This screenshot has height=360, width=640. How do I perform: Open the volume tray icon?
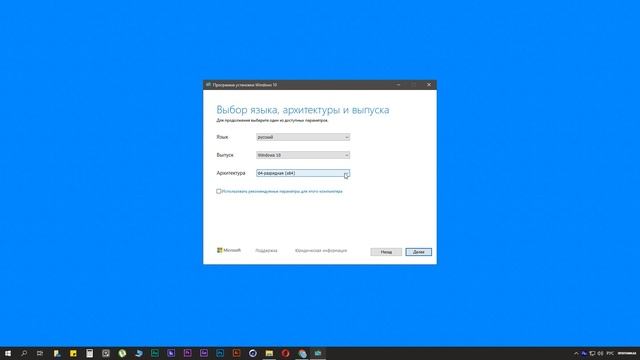tap(600, 353)
